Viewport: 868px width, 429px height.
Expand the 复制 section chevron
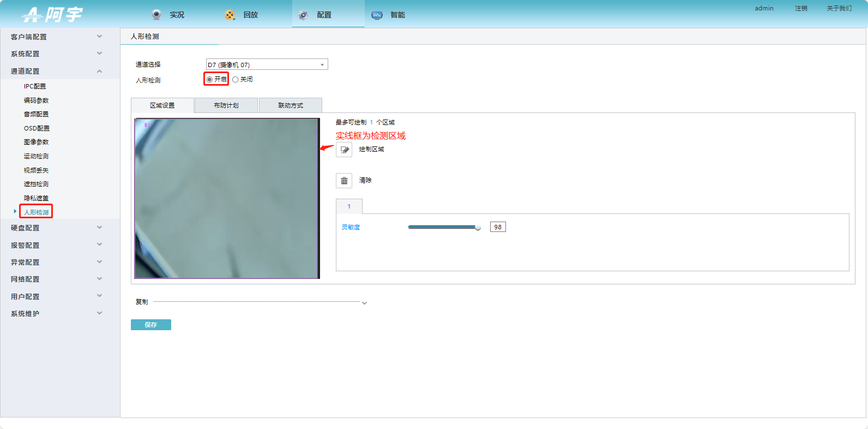(x=364, y=303)
